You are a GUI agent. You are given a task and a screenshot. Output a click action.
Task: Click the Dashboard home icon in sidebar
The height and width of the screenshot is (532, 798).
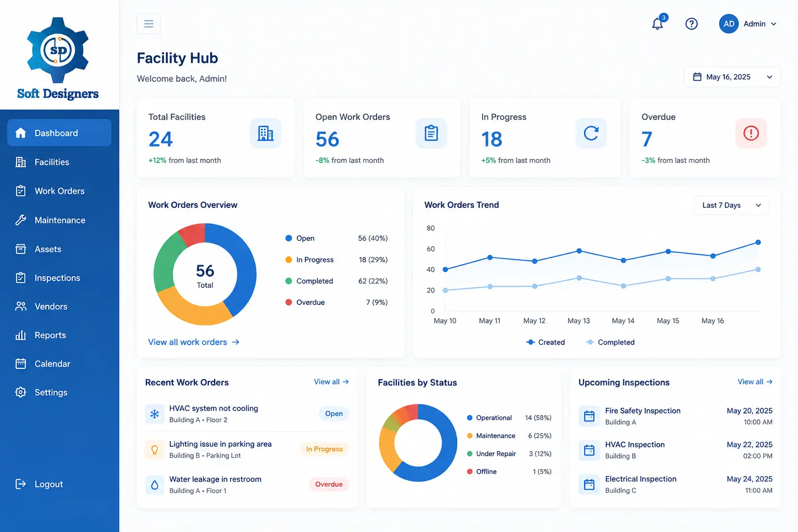pos(21,133)
